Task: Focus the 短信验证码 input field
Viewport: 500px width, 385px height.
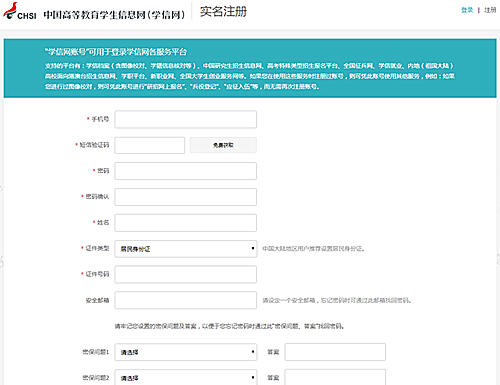Action: [150, 145]
